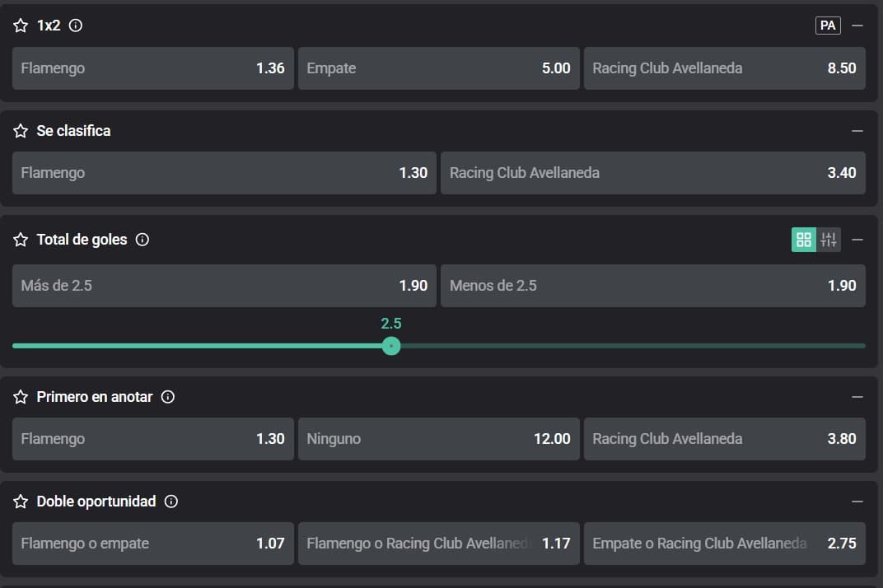Favorite the Doble oportunidad market

click(x=21, y=502)
